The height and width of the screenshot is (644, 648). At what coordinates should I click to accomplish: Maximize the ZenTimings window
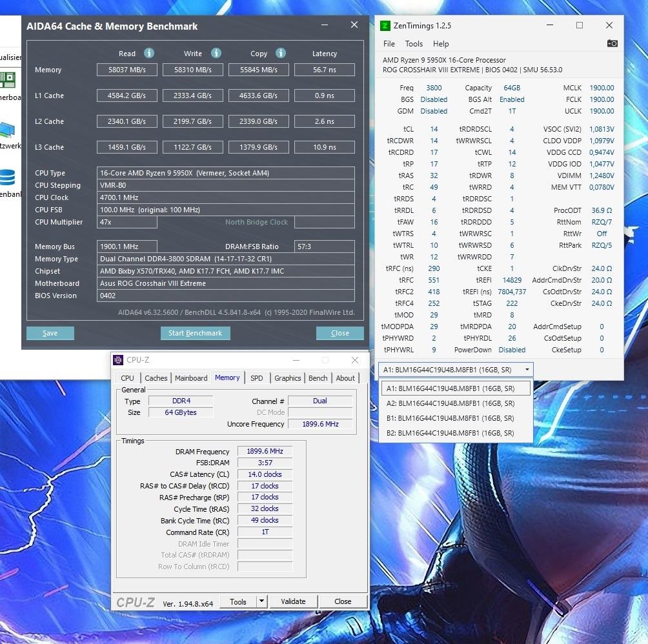pyautogui.click(x=580, y=25)
